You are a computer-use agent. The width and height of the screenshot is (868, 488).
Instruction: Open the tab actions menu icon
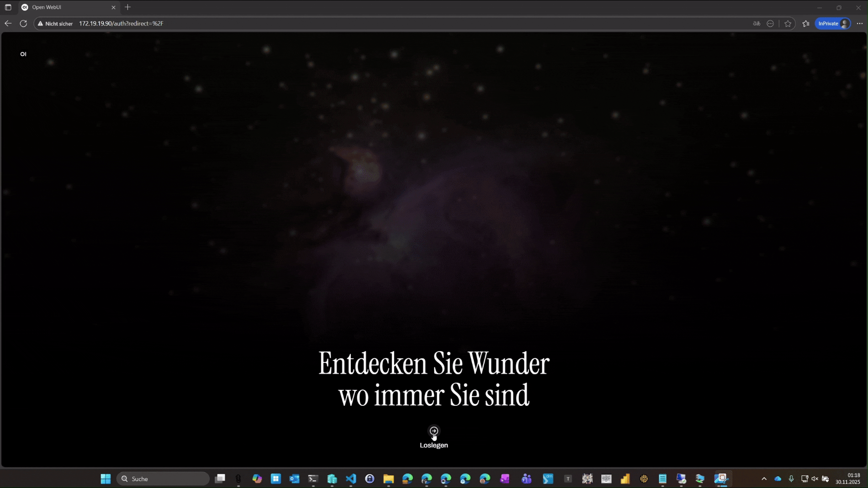(8, 7)
